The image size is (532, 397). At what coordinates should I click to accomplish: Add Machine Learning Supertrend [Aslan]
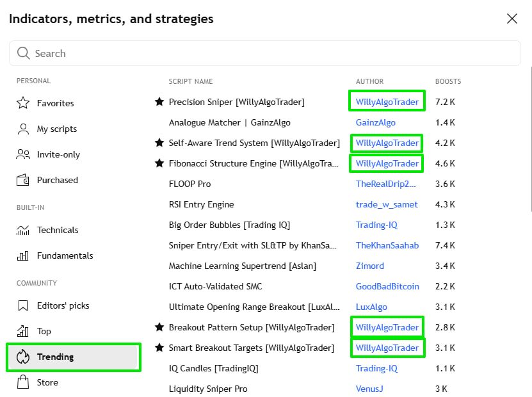click(x=243, y=266)
